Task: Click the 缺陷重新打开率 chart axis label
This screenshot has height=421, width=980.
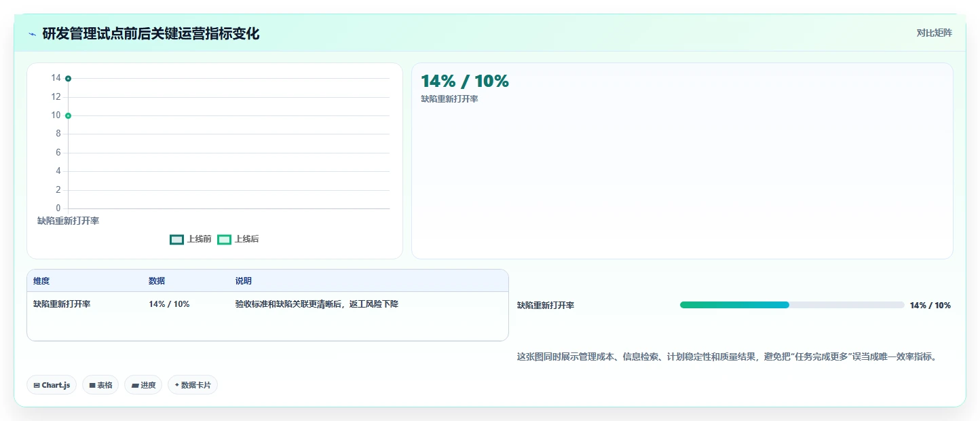Action: [x=68, y=221]
